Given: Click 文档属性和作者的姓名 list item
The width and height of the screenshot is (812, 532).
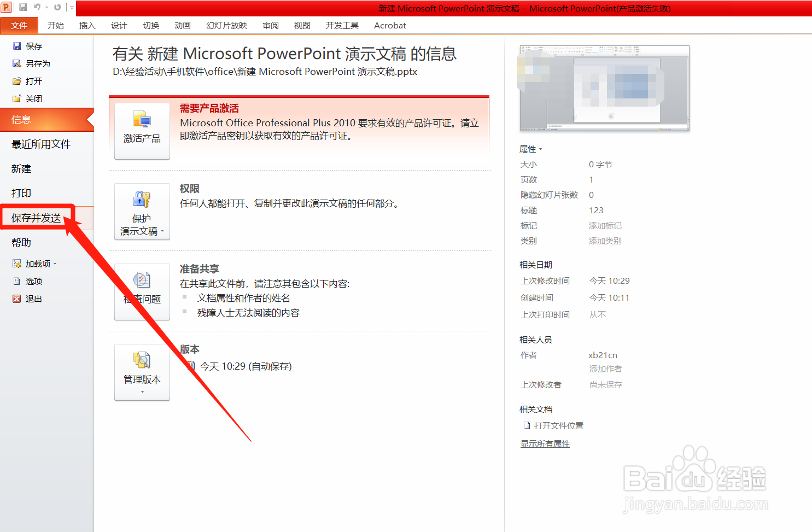Looking at the screenshot, I should (x=244, y=298).
